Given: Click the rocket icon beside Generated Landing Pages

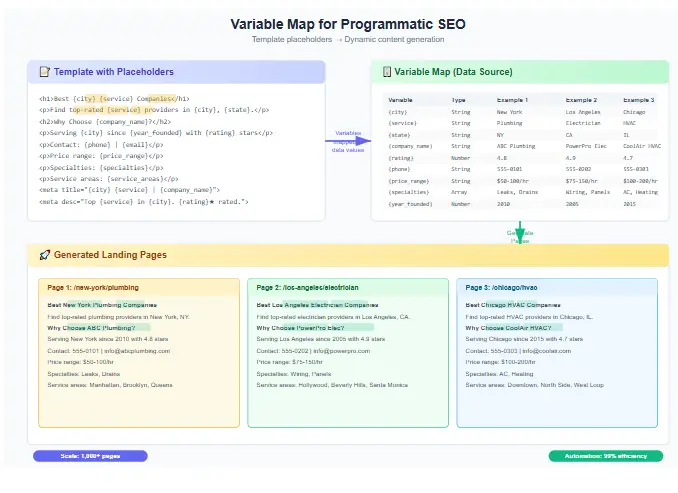Looking at the screenshot, I should click(x=45, y=255).
